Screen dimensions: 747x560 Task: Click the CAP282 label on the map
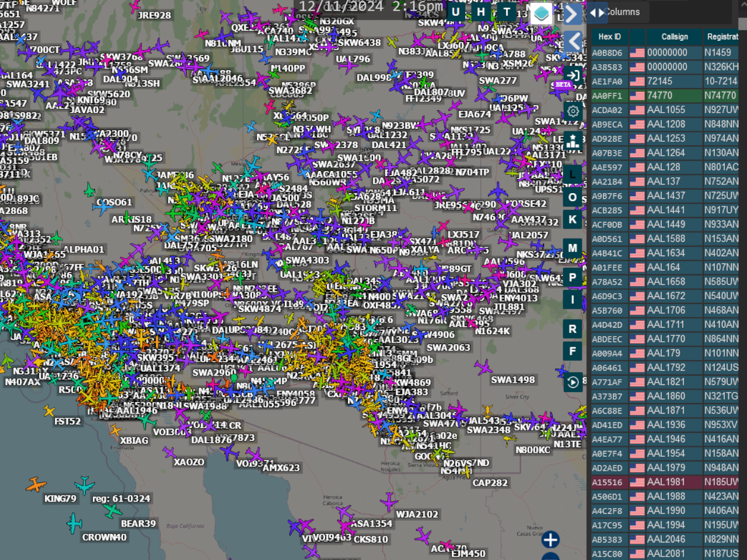coord(490,483)
